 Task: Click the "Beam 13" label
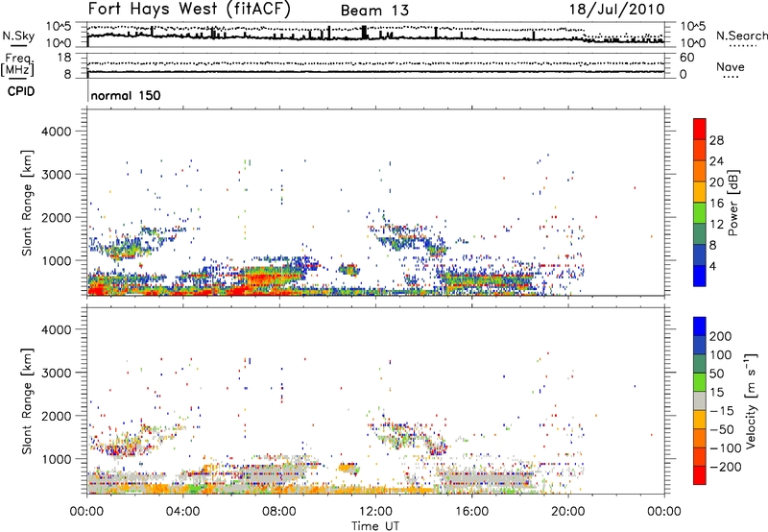(x=374, y=11)
